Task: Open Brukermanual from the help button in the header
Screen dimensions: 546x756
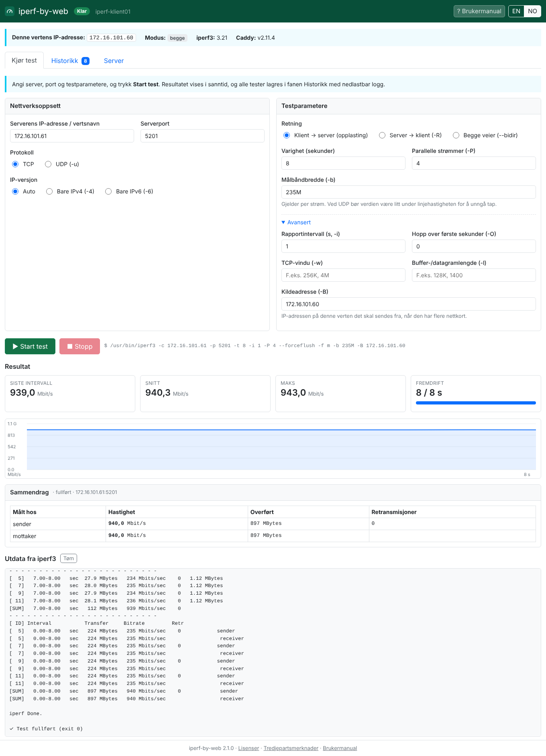Action: (479, 11)
